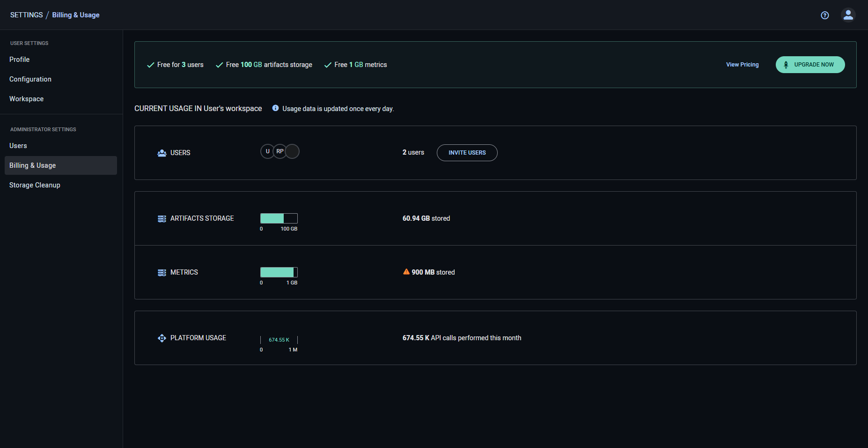Open the Users administrator page
This screenshot has height=448, width=868.
(x=18, y=146)
